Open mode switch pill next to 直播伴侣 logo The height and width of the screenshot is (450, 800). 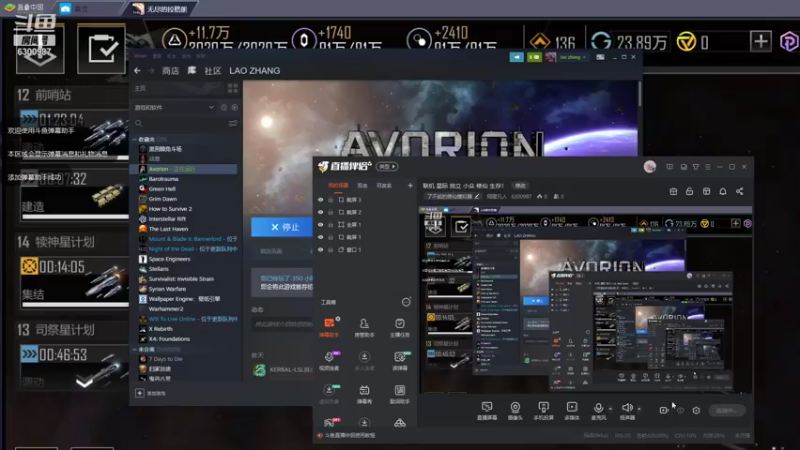[387, 166]
